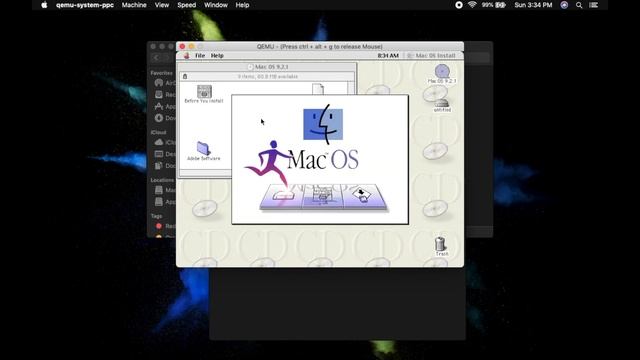Select Recents in Finder sidebar
This screenshot has width=640, height=360.
click(x=164, y=95)
